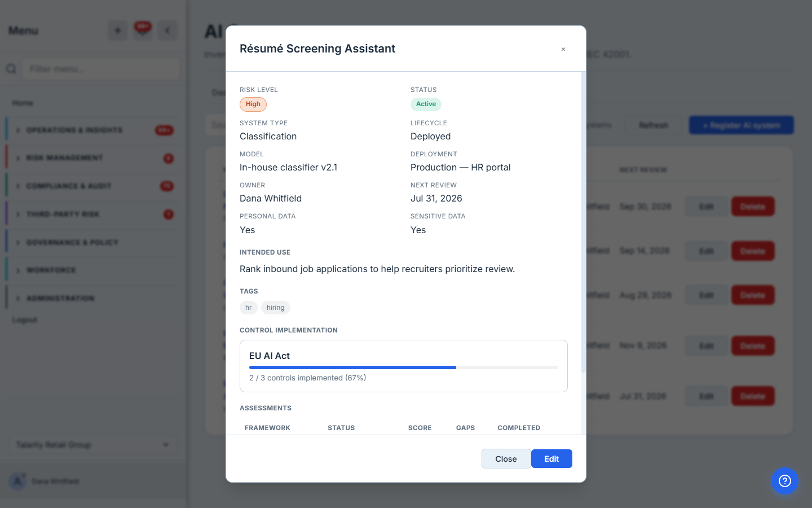
Task: Click the 'Classification' system type value
Action: pos(268,136)
